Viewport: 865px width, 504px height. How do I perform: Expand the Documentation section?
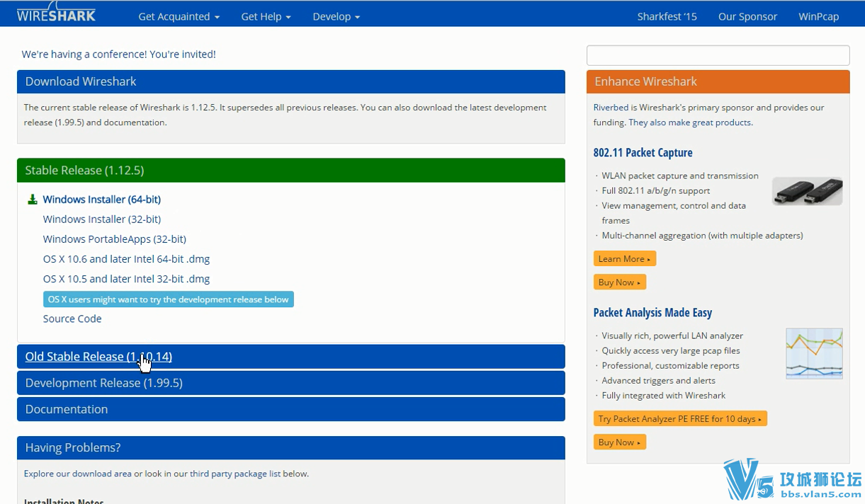coord(291,409)
